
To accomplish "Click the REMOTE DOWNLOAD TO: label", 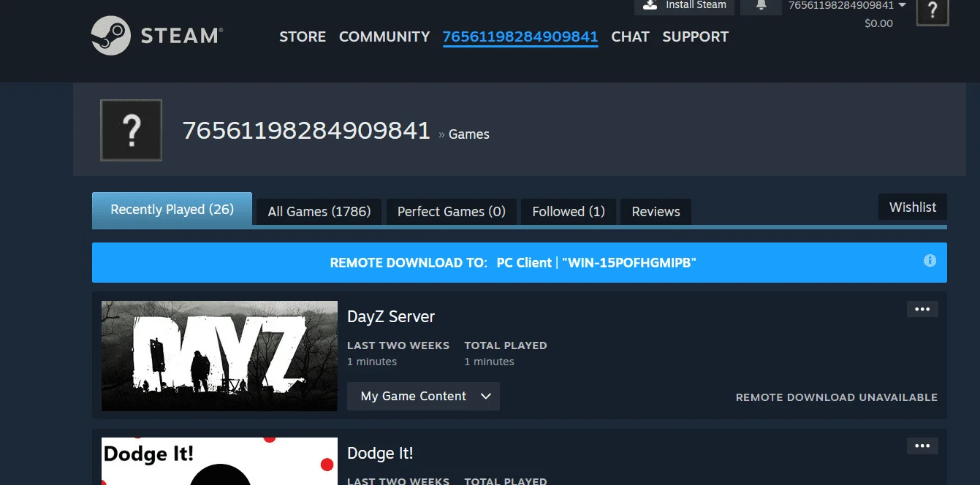I will click(409, 262).
